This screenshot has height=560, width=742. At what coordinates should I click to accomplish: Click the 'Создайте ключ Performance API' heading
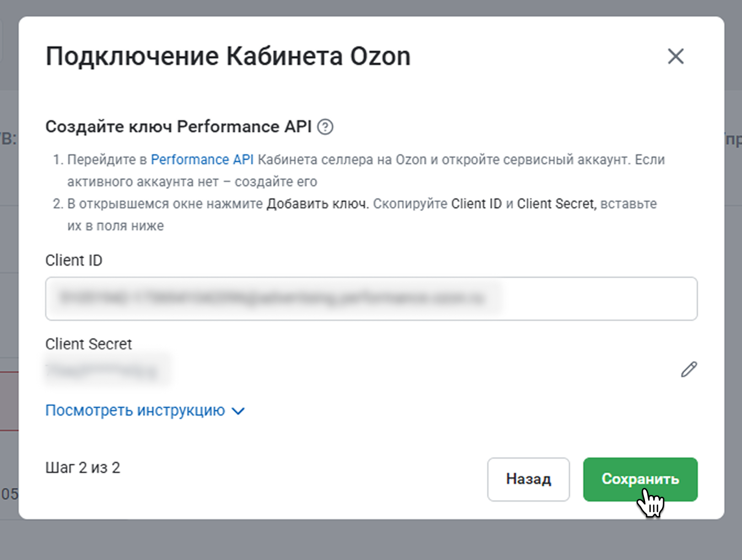179,127
